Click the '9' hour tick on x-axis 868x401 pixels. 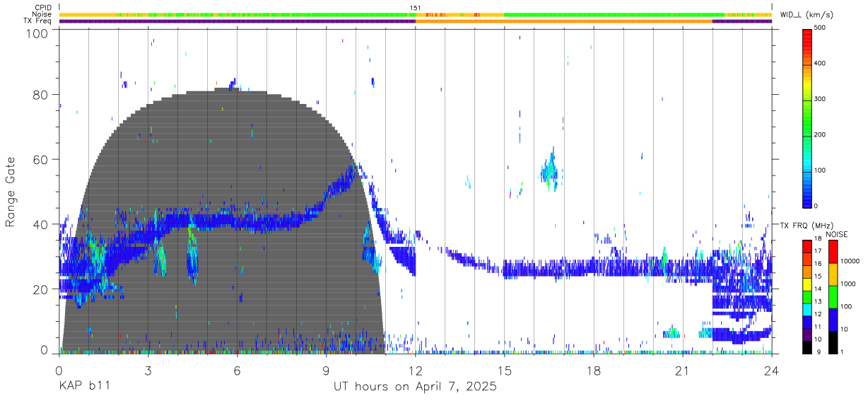(327, 371)
